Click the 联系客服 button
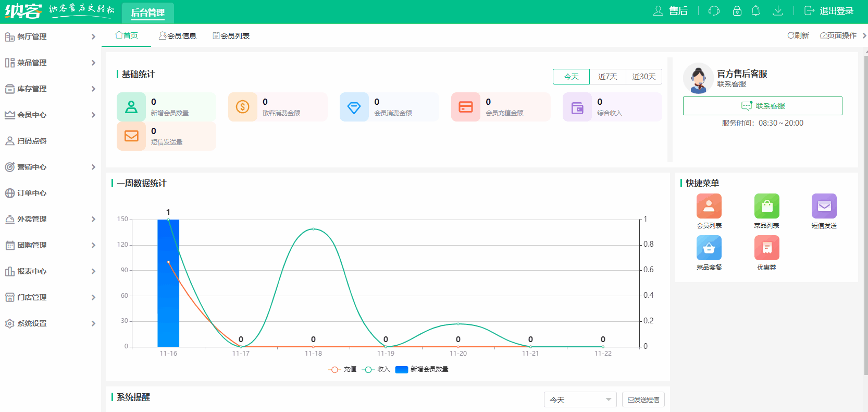Image resolution: width=868 pixels, height=412 pixels. (762, 106)
